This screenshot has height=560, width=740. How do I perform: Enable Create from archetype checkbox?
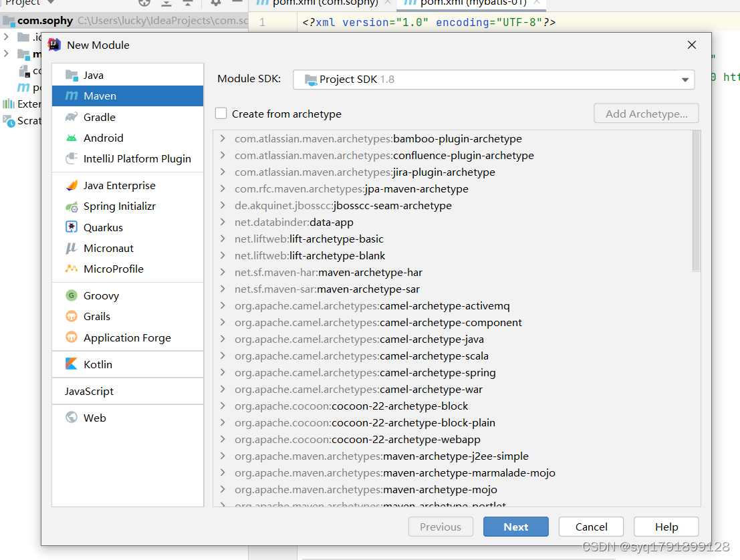pos(221,113)
